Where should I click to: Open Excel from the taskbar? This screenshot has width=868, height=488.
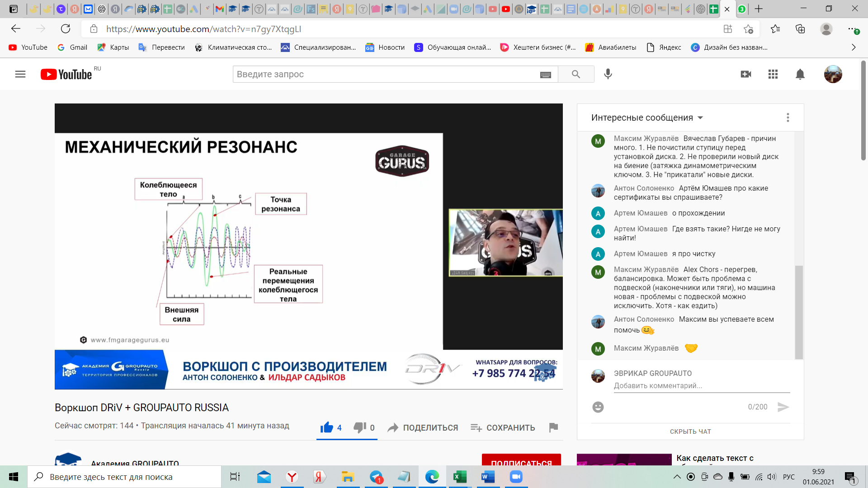(460, 477)
